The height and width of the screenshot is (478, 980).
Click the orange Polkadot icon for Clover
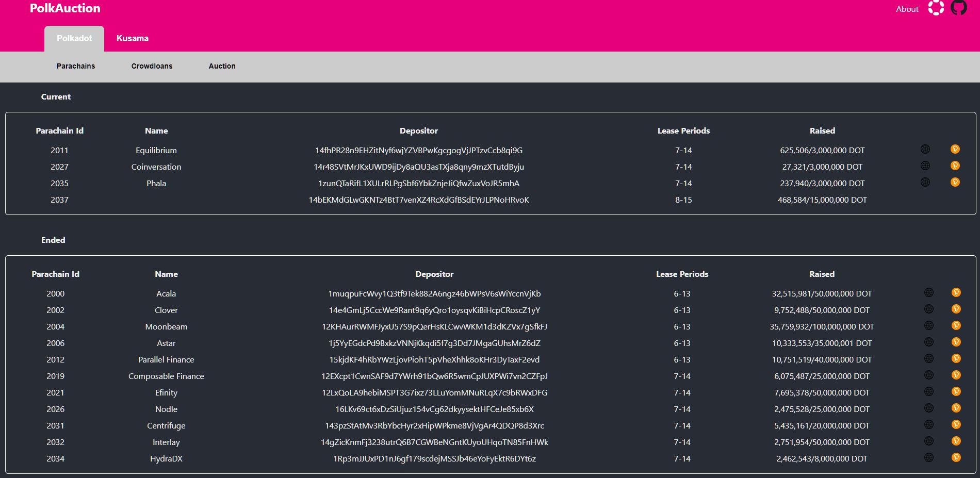point(956,309)
